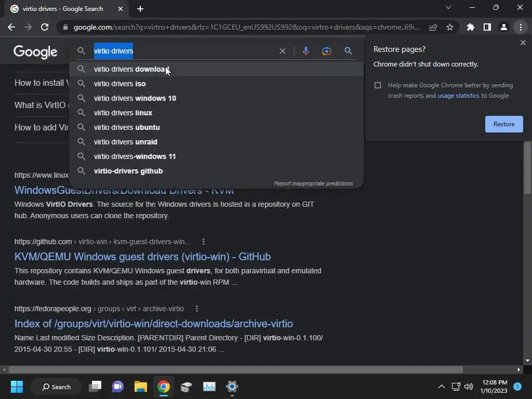Click the Restore button
Viewport: 532px width, 399px height.
coord(504,124)
